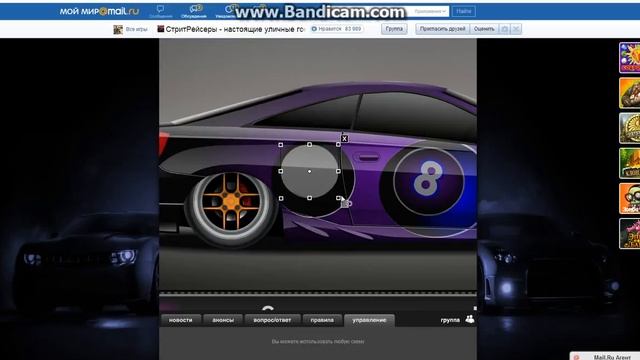Open the Приложения search scope dropdown

(429, 11)
